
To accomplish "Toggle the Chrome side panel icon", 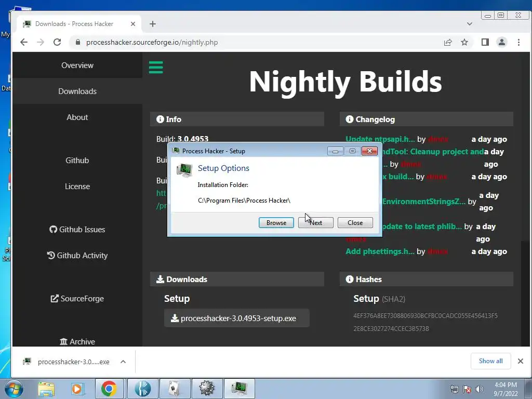I will (x=485, y=42).
